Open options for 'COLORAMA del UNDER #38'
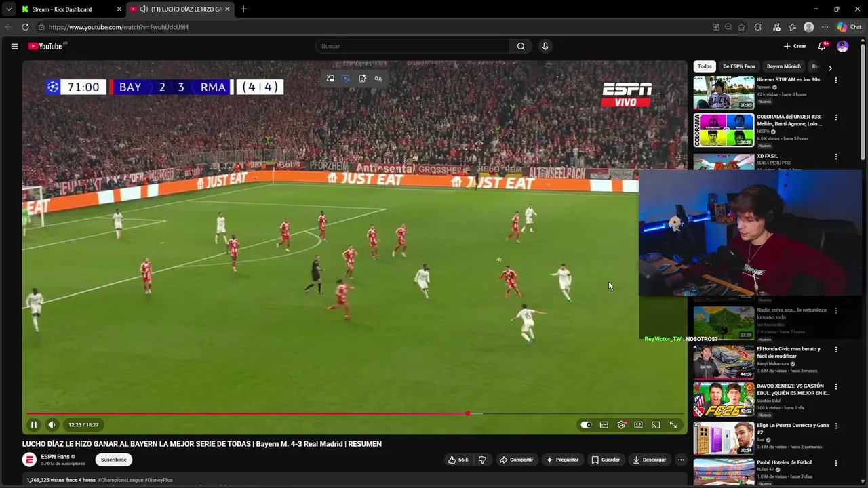Screen dimensions: 868x488 [835, 117]
